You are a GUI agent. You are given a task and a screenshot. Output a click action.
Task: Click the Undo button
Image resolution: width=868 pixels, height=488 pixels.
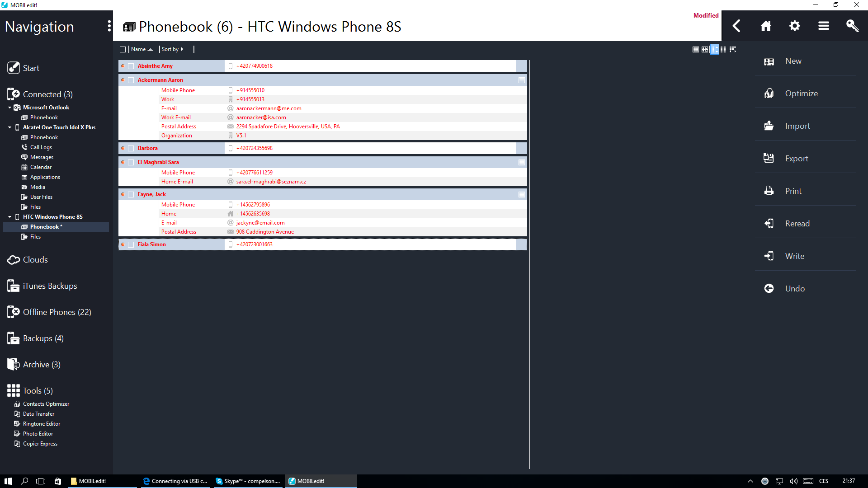(x=794, y=289)
